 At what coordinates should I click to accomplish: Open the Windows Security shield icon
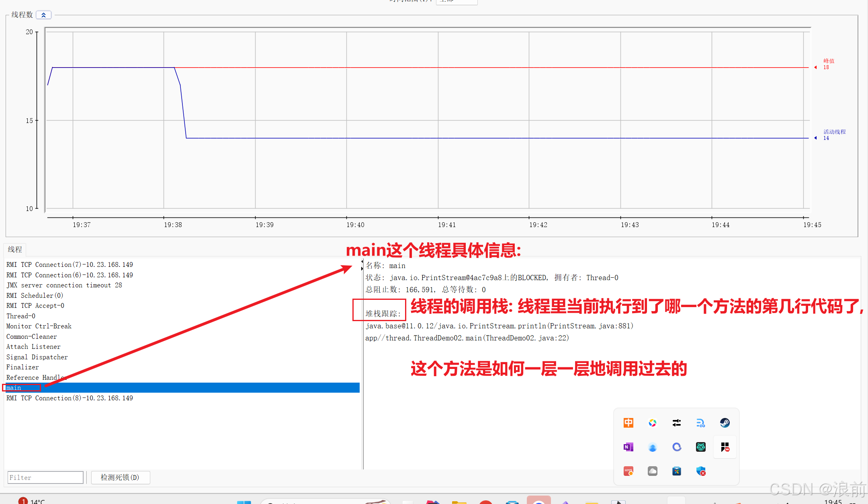tap(701, 471)
